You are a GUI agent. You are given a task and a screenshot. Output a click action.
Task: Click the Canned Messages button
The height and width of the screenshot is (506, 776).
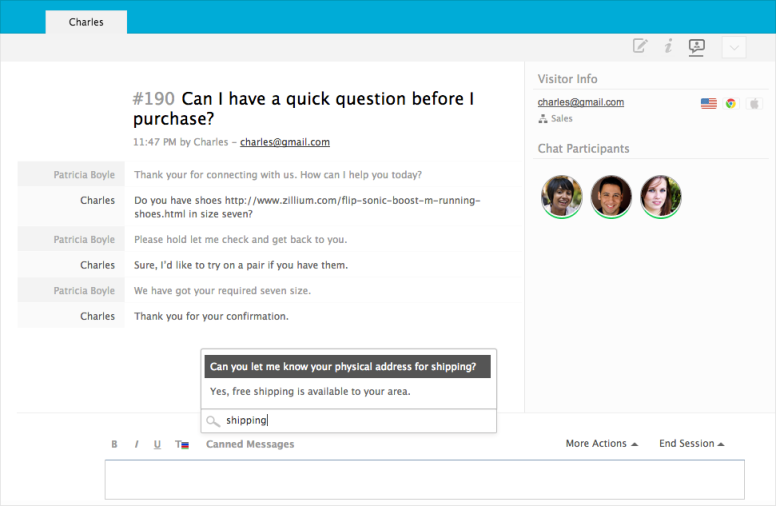250,444
